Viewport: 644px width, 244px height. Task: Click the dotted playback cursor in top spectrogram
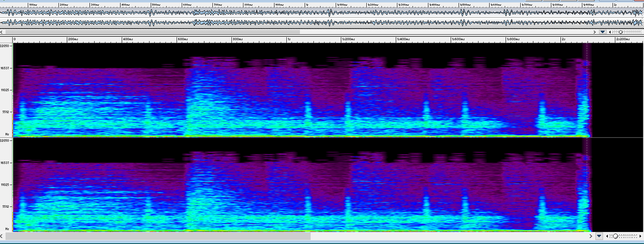pos(587,90)
